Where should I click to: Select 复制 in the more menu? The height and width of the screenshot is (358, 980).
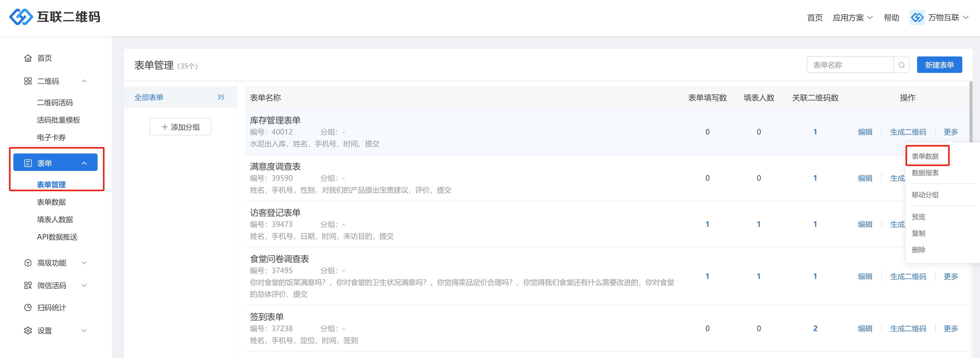918,233
